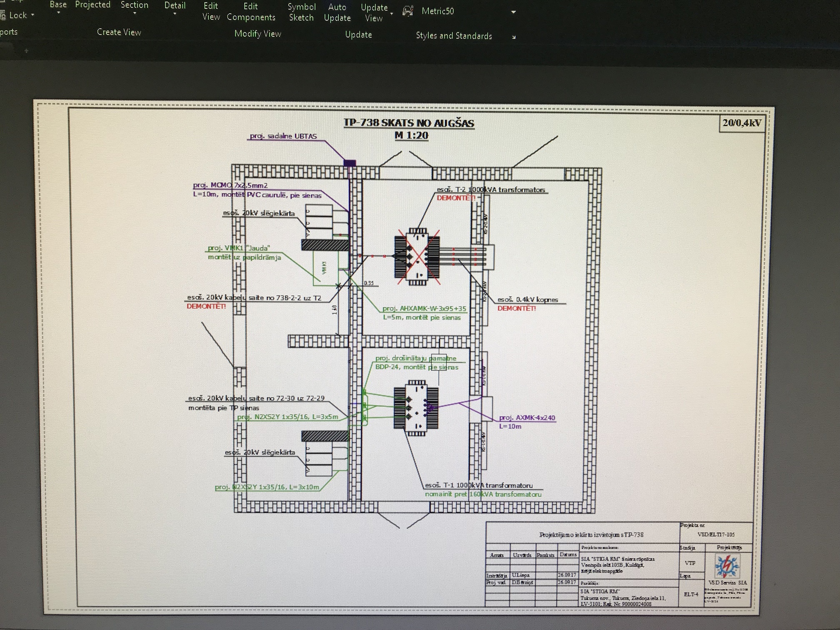Click the Styles and Standards panel title
This screenshot has height=630, width=840.
454,36
